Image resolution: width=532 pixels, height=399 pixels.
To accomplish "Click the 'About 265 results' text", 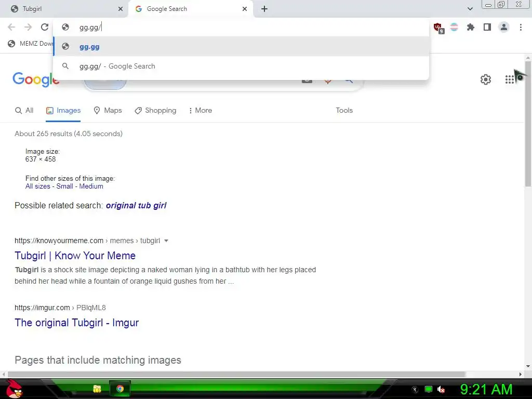I will tap(69, 134).
